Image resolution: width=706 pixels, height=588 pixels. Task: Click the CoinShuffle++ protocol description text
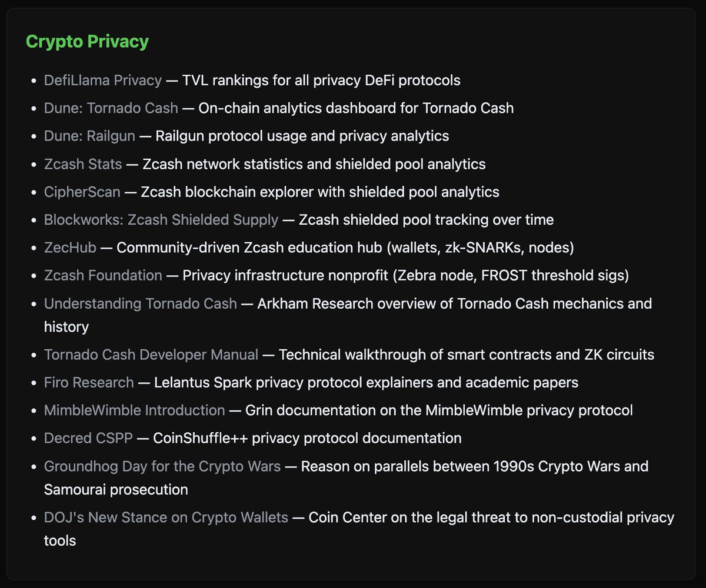(x=307, y=438)
